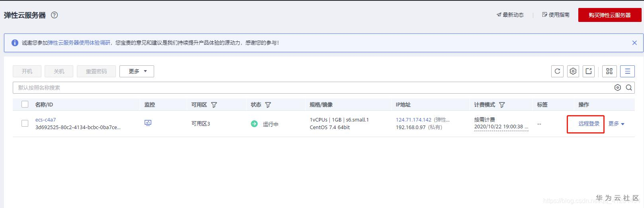Click the 可用区3 cell

pyautogui.click(x=200, y=124)
